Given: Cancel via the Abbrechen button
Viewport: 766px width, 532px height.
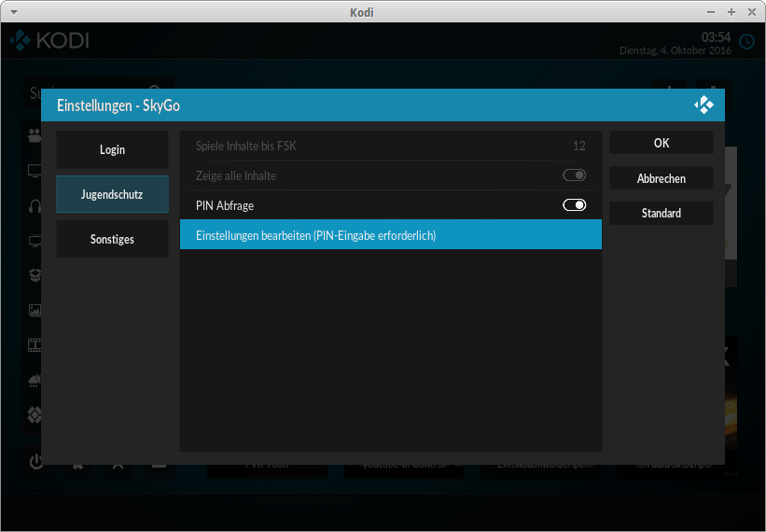Looking at the screenshot, I should (662, 178).
